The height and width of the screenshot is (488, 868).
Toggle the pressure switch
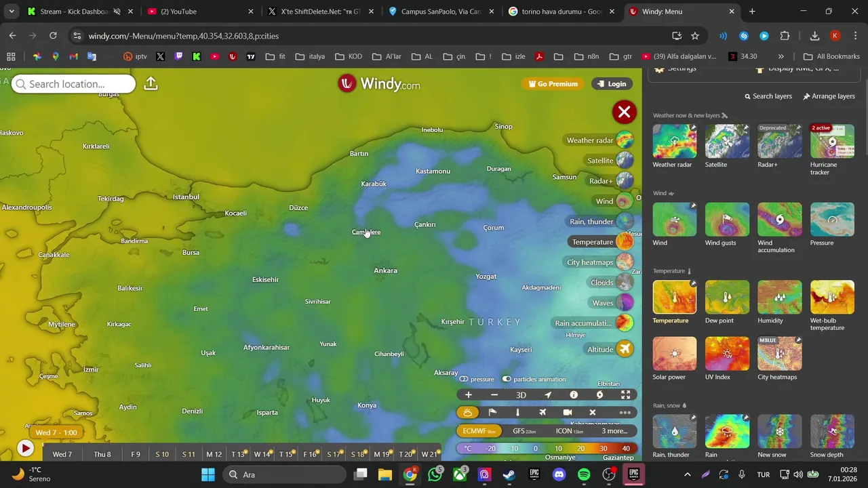click(x=464, y=380)
